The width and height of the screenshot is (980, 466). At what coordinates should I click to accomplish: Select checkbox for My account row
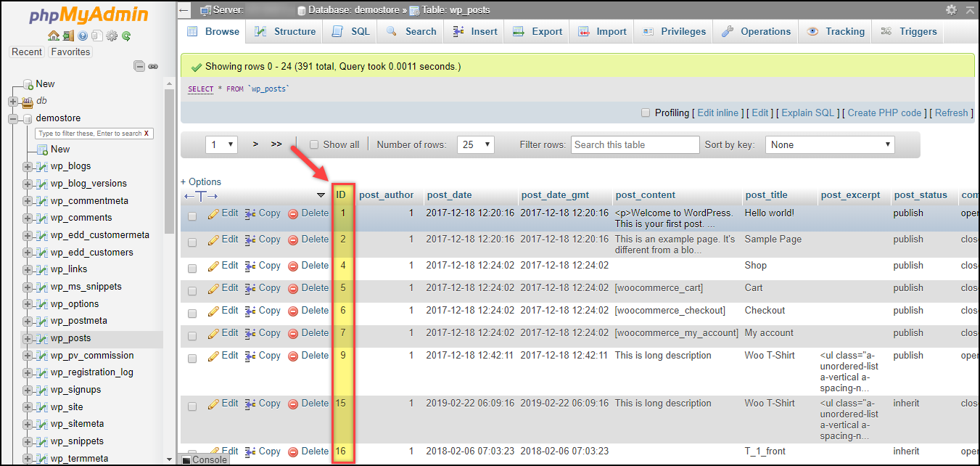point(192,335)
